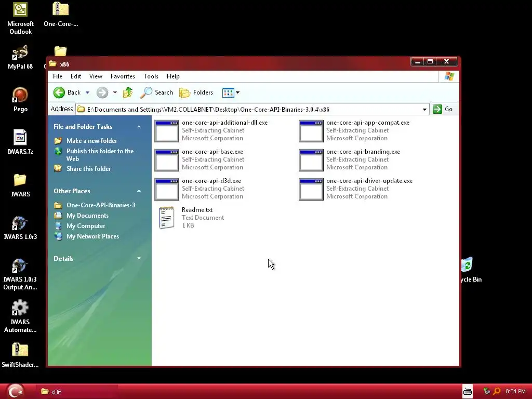This screenshot has width=532, height=399.
Task: Open the Help menu
Action: pyautogui.click(x=173, y=76)
